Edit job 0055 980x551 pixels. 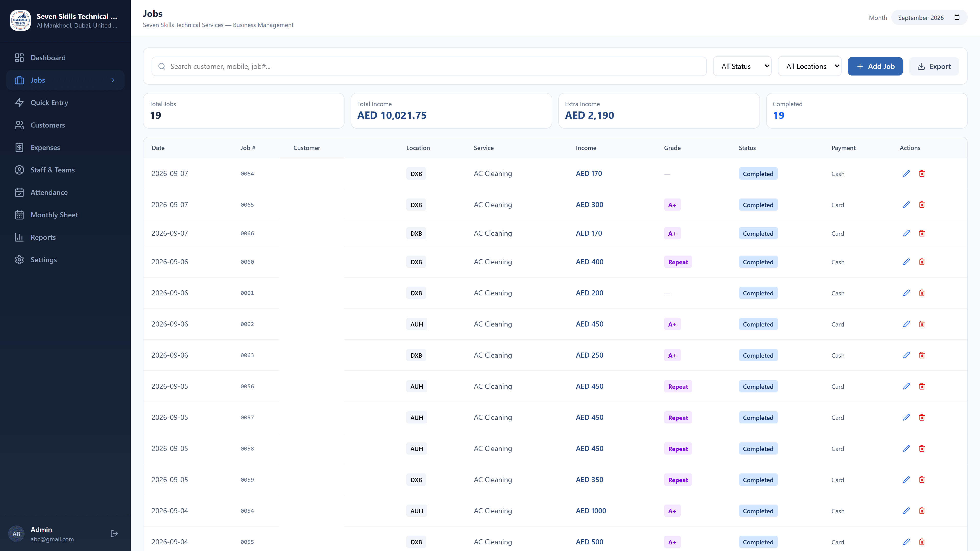point(906,542)
